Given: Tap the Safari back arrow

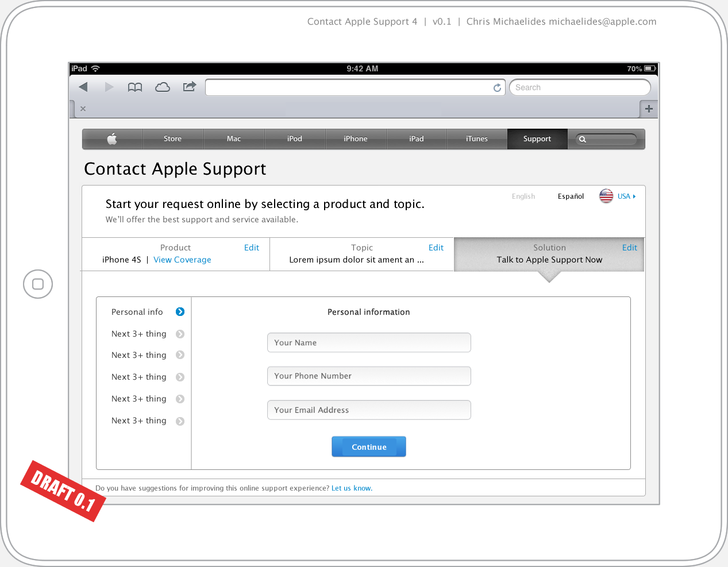Looking at the screenshot, I should click(x=83, y=87).
